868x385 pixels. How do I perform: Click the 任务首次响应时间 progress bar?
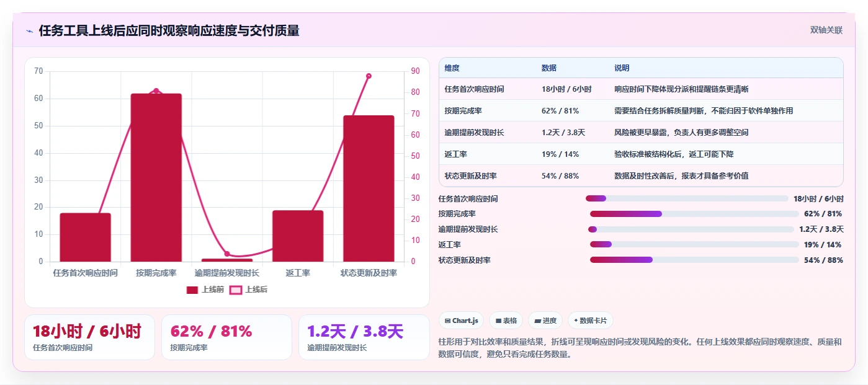[x=687, y=198]
